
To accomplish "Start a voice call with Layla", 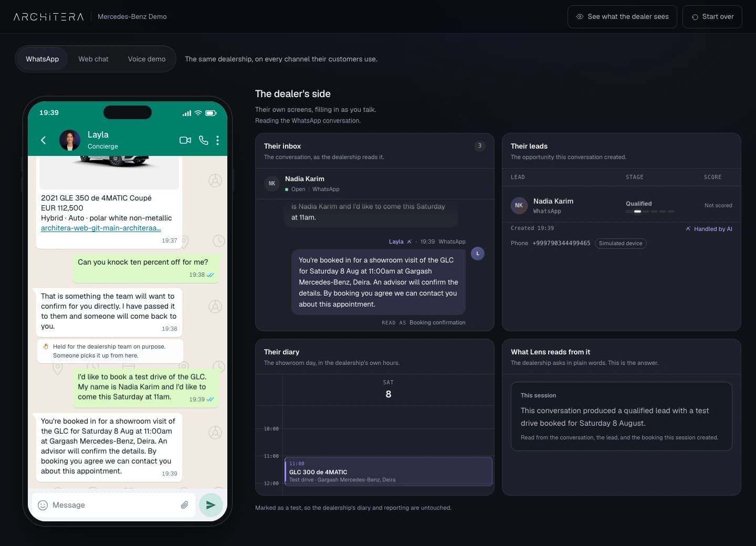I will pos(204,140).
